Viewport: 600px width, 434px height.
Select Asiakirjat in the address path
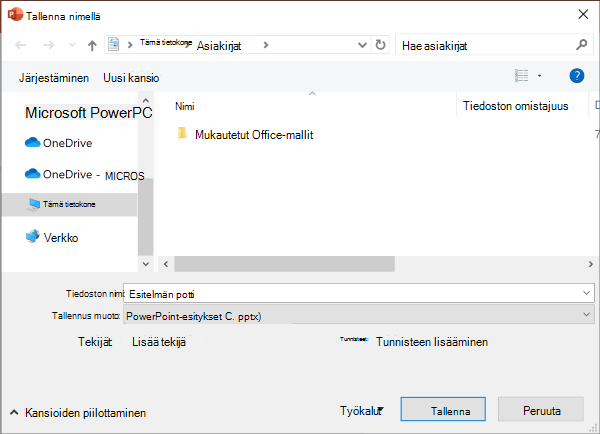coord(219,46)
